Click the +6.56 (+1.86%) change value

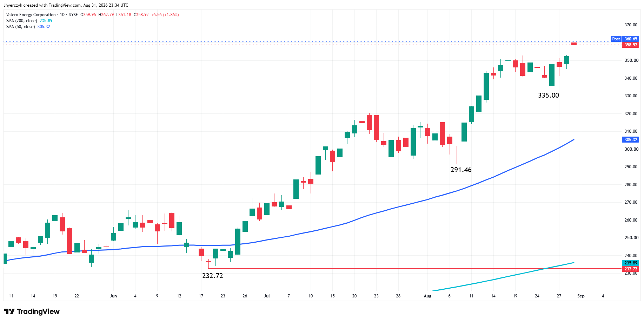[x=165, y=15]
